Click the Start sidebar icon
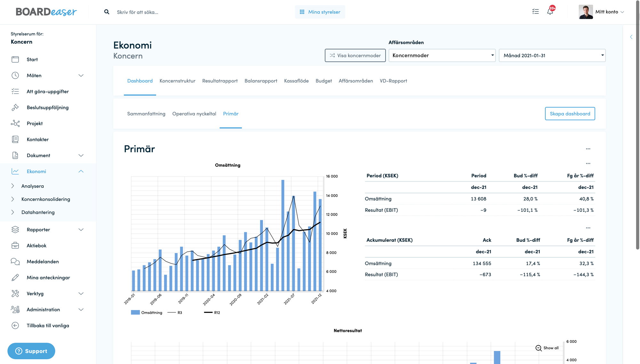The height and width of the screenshot is (364, 640). point(15,59)
